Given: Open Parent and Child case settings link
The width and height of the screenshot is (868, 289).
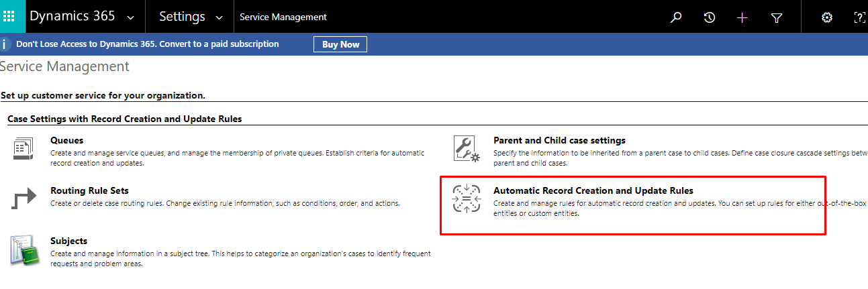Looking at the screenshot, I should [x=559, y=141].
